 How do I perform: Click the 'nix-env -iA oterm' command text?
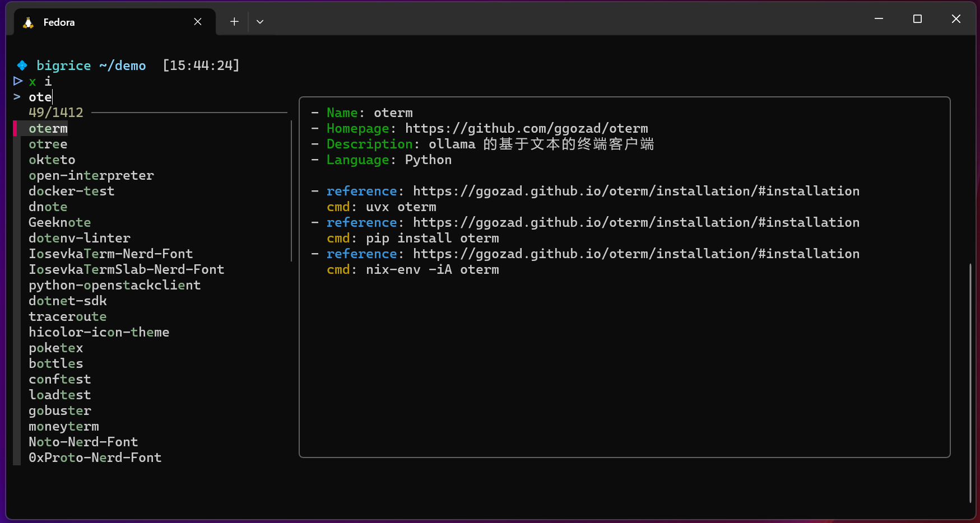tap(433, 269)
